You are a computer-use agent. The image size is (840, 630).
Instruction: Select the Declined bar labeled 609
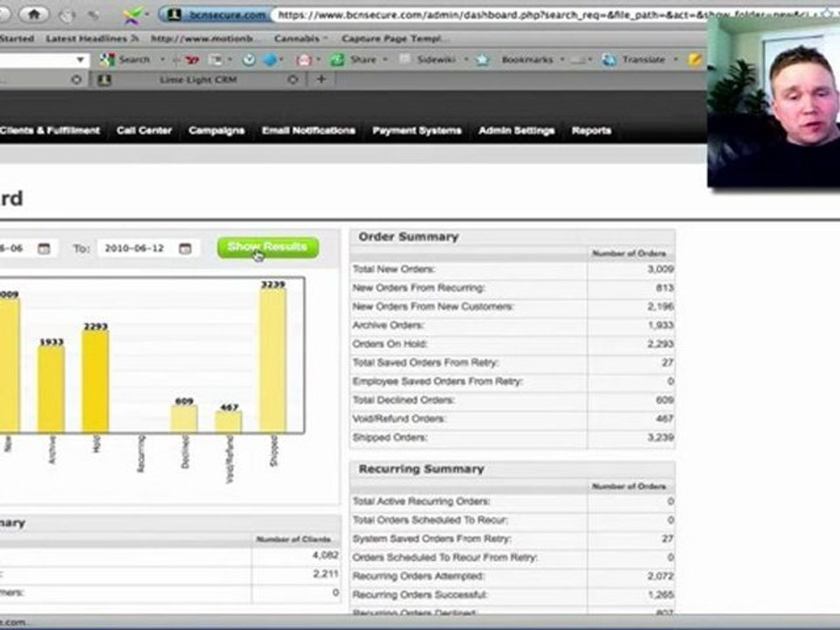point(185,418)
